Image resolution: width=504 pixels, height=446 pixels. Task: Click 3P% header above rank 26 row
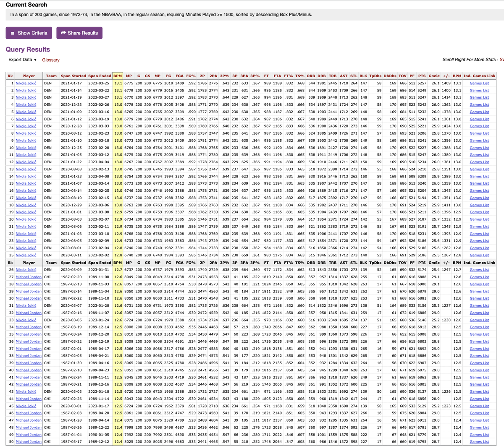coord(255,263)
